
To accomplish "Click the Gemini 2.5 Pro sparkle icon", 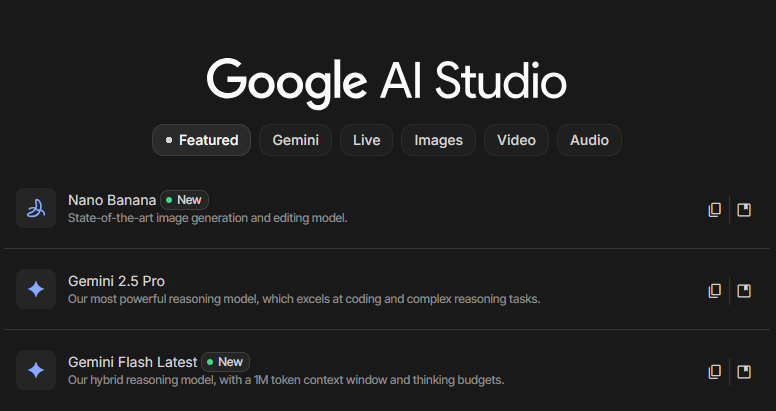I will [36, 289].
